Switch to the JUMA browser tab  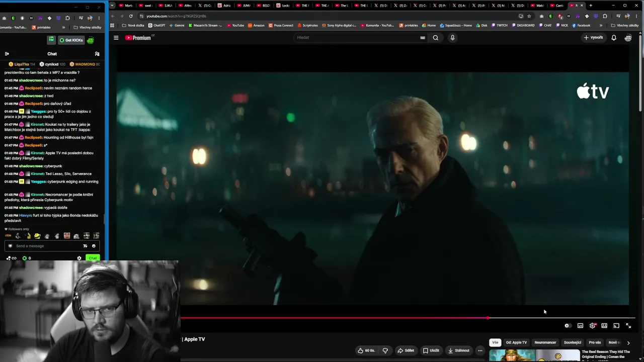[244, 6]
